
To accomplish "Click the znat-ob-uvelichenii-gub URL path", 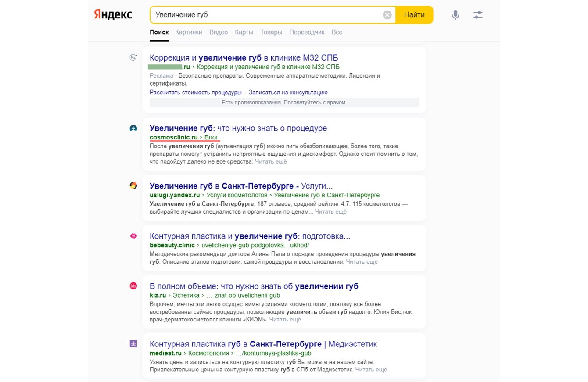I will pos(243,295).
